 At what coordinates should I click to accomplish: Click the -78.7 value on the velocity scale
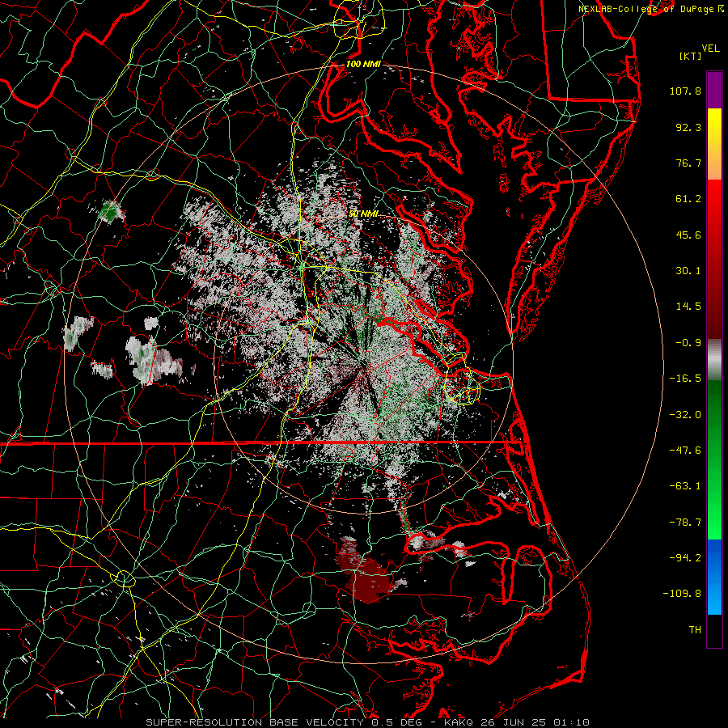coord(685,523)
